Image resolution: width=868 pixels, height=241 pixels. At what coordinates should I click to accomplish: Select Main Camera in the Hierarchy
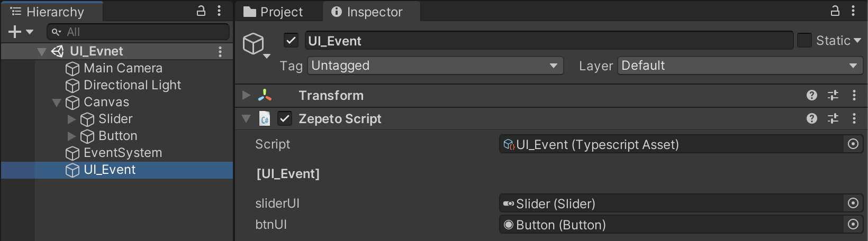tap(123, 68)
